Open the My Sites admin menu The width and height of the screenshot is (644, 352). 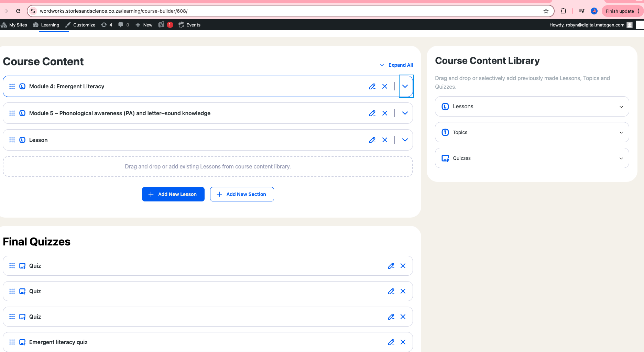[x=14, y=25]
